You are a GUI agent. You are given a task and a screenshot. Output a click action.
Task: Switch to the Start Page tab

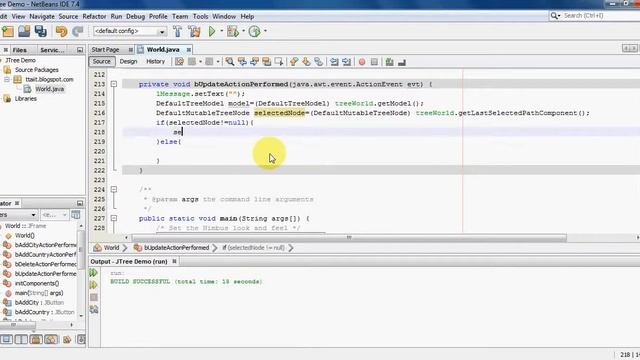coord(105,49)
